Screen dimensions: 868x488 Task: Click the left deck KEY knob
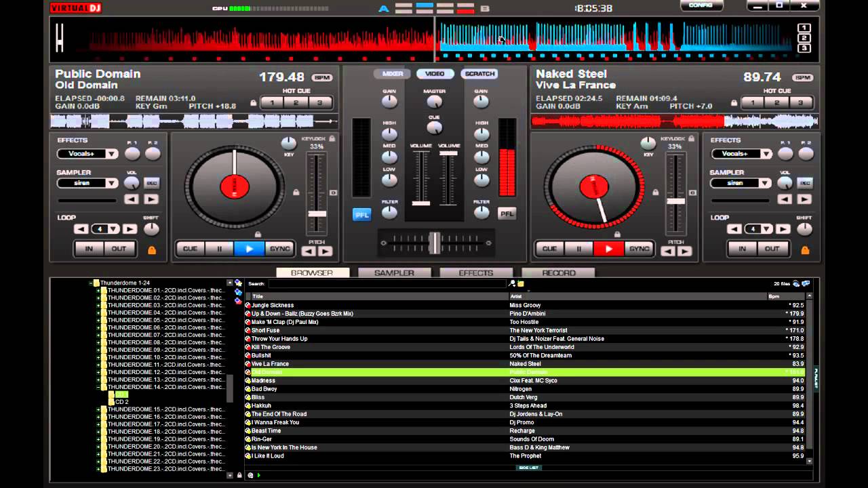click(289, 143)
